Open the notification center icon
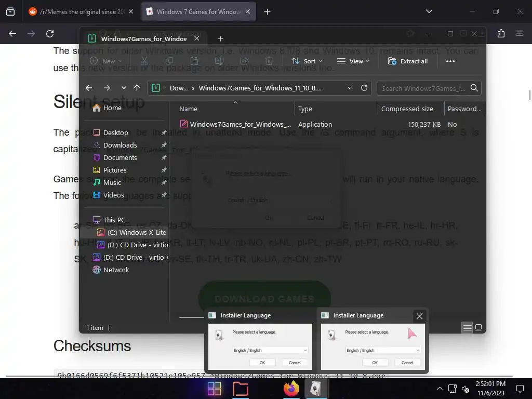This screenshot has width=532, height=399. coord(520,389)
